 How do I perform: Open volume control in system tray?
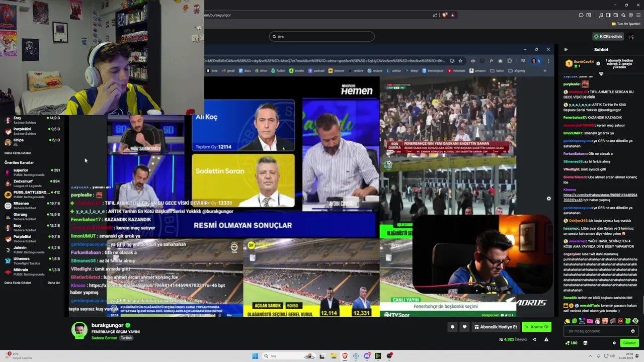click(612, 356)
